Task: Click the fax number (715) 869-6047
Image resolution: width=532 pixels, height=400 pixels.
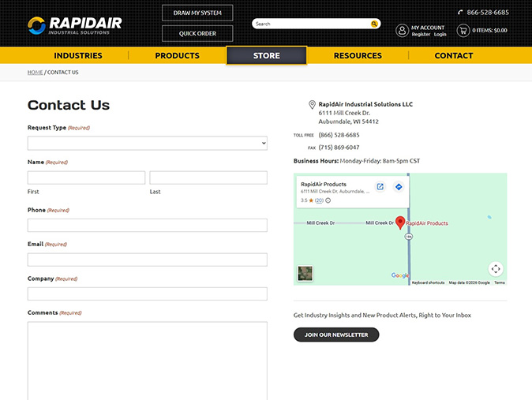Action: pos(339,148)
